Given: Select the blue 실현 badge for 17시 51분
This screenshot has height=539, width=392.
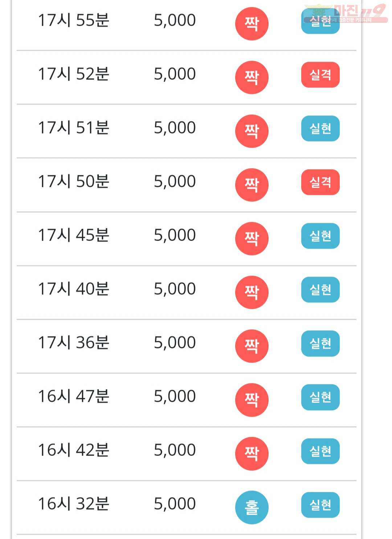Looking at the screenshot, I should [320, 128].
